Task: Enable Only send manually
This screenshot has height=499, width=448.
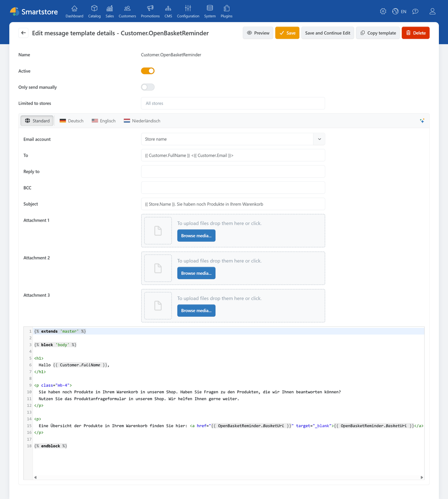Action: click(x=148, y=87)
